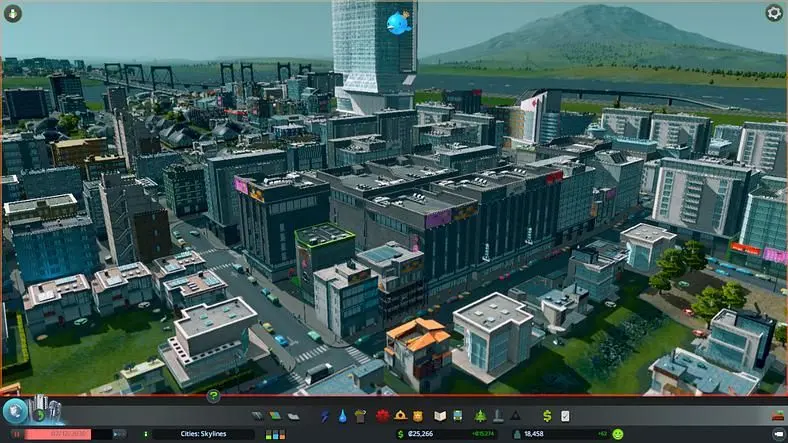Screen dimensions: 788x443
Task: Open the Economy panel dollar icon
Action: click(x=547, y=416)
